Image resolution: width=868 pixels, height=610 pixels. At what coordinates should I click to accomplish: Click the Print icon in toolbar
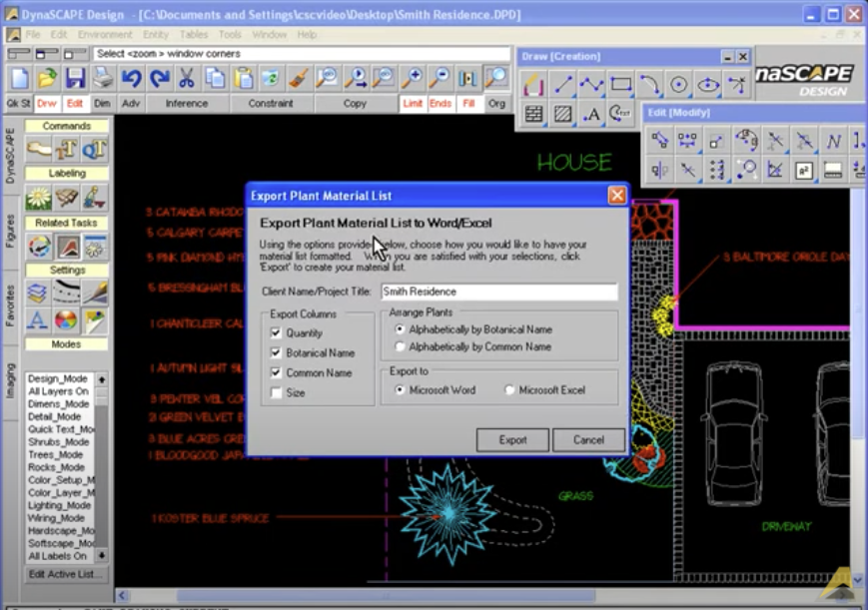(x=103, y=78)
